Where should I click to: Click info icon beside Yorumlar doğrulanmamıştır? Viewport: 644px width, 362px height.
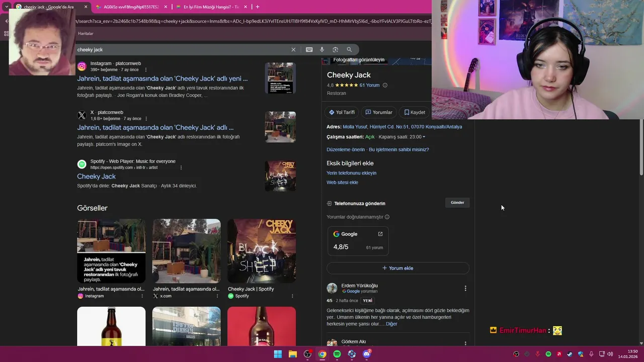387,217
